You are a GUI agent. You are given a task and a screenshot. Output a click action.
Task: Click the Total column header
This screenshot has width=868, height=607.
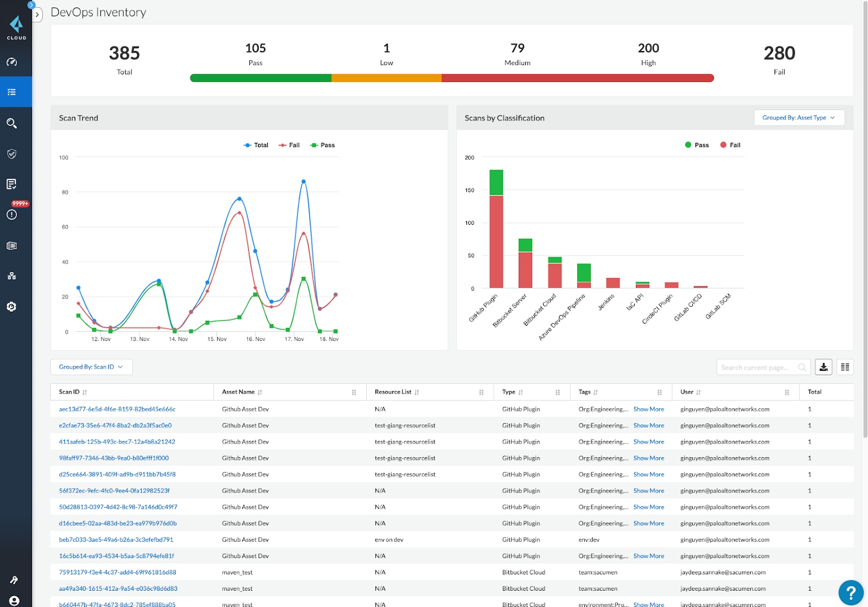click(x=814, y=392)
